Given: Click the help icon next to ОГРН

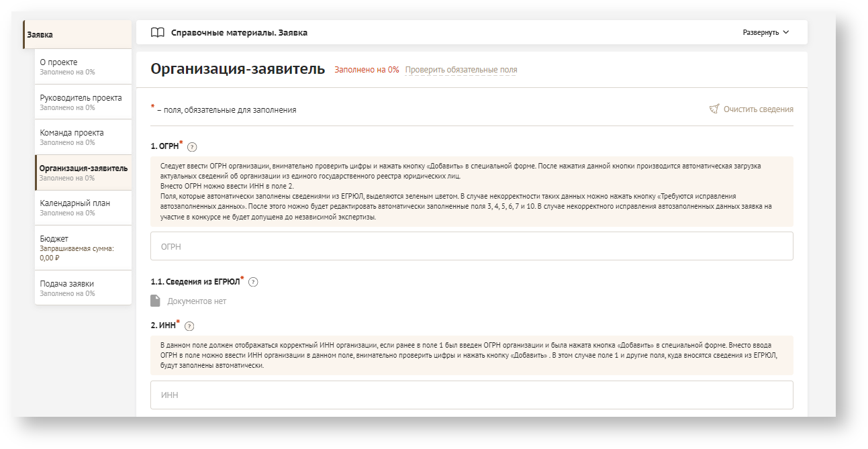Looking at the screenshot, I should click(192, 147).
